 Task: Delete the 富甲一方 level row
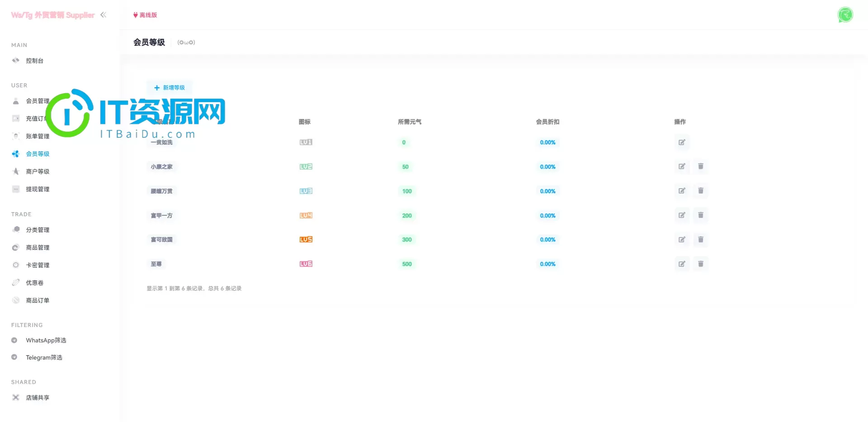click(701, 215)
